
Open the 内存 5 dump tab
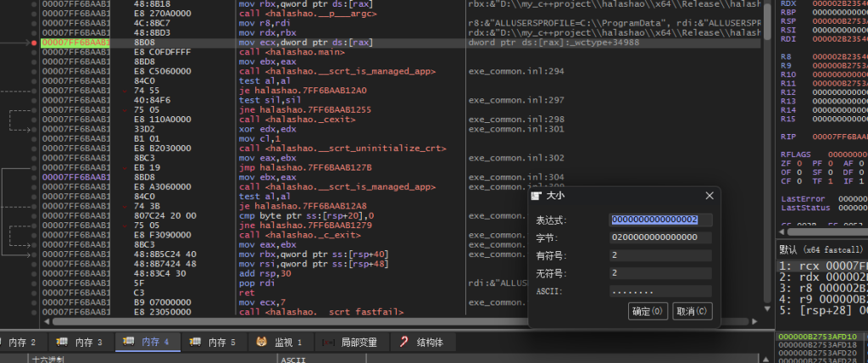coord(213,342)
